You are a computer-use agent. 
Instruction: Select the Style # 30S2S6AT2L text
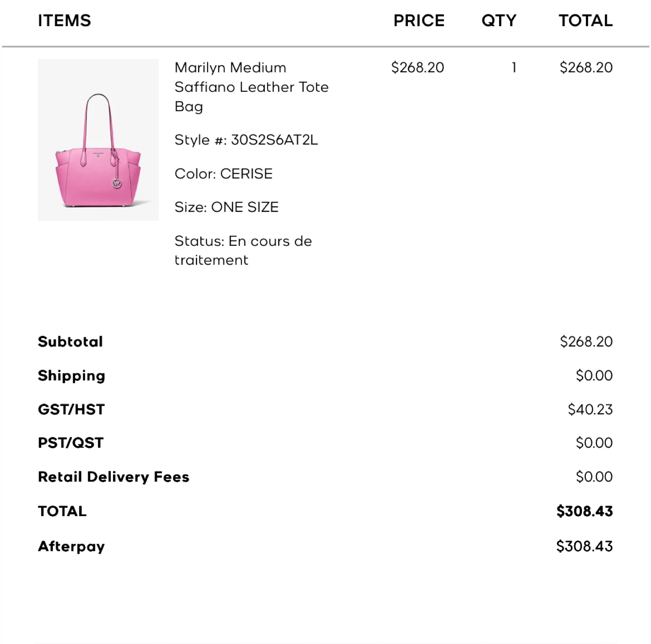pyautogui.click(x=246, y=140)
